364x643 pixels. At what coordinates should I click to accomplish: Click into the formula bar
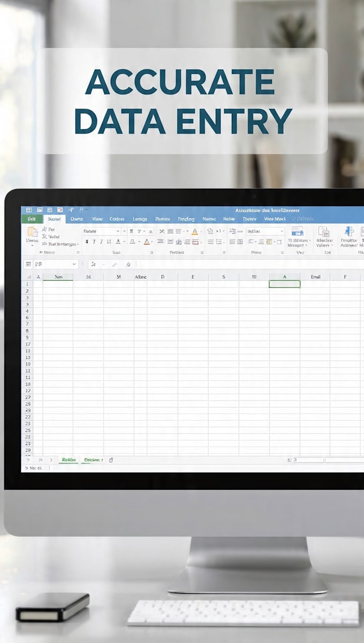click(x=249, y=264)
